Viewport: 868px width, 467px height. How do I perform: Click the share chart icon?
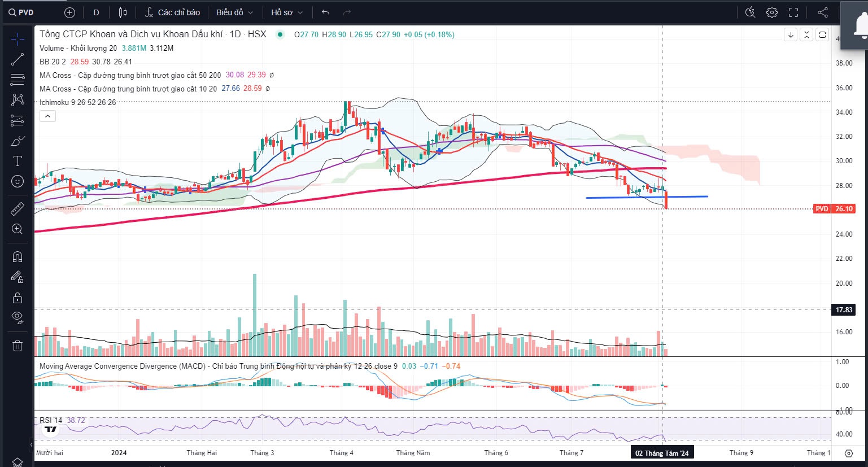[823, 12]
